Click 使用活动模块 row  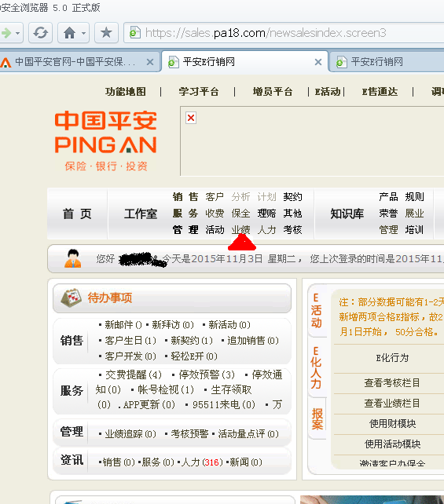(x=392, y=444)
